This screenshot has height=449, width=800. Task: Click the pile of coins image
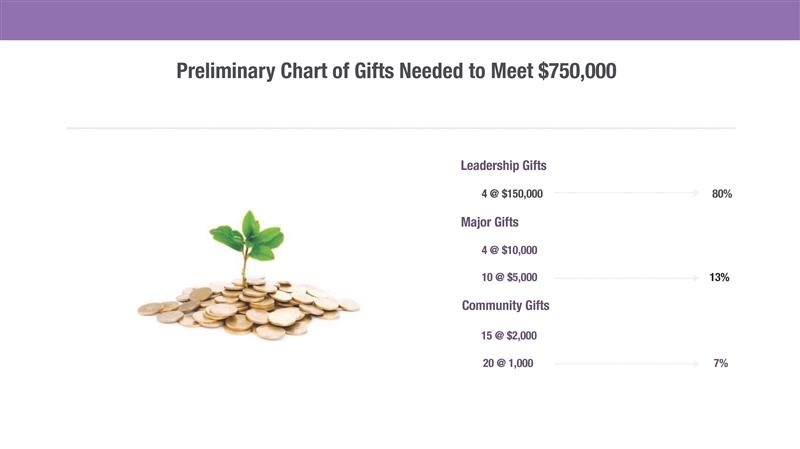tap(250, 305)
